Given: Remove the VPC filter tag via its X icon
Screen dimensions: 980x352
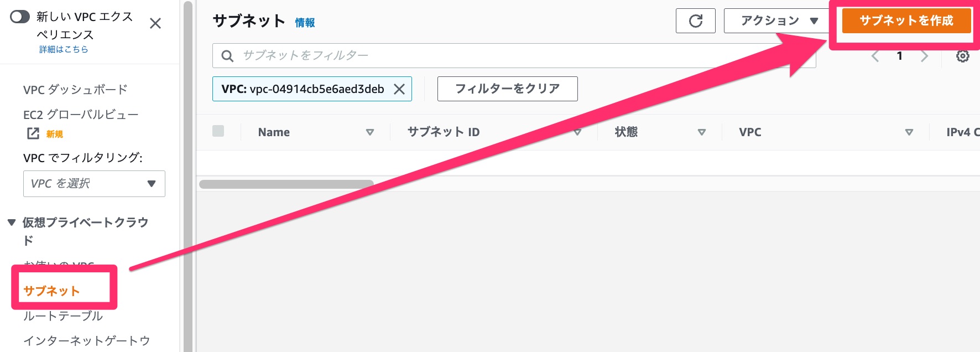Looking at the screenshot, I should click(x=399, y=89).
